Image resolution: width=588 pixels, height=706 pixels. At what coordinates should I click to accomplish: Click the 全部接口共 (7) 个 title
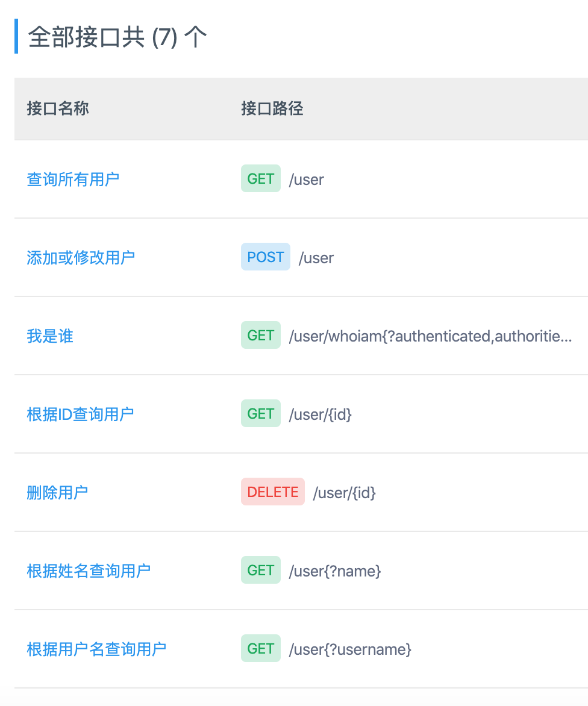click(x=116, y=36)
